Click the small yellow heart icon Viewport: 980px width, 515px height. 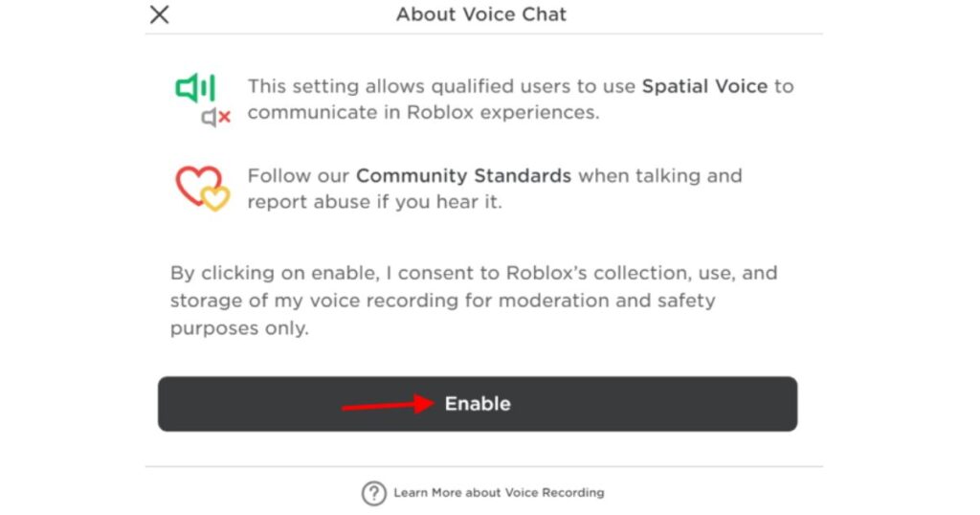click(x=216, y=197)
